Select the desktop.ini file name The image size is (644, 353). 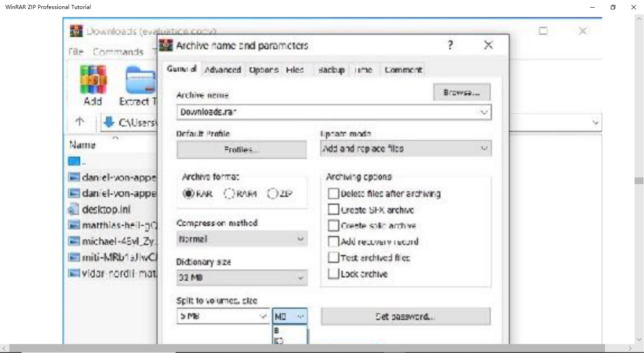pyautogui.click(x=106, y=209)
